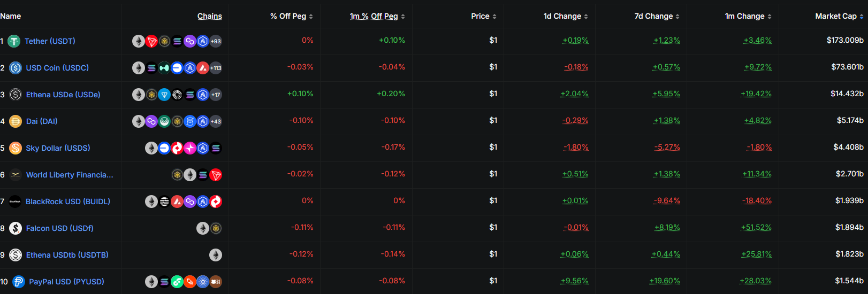Image resolution: width=868 pixels, height=294 pixels.
Task: Open the World Liberty Financial link
Action: click(x=70, y=175)
